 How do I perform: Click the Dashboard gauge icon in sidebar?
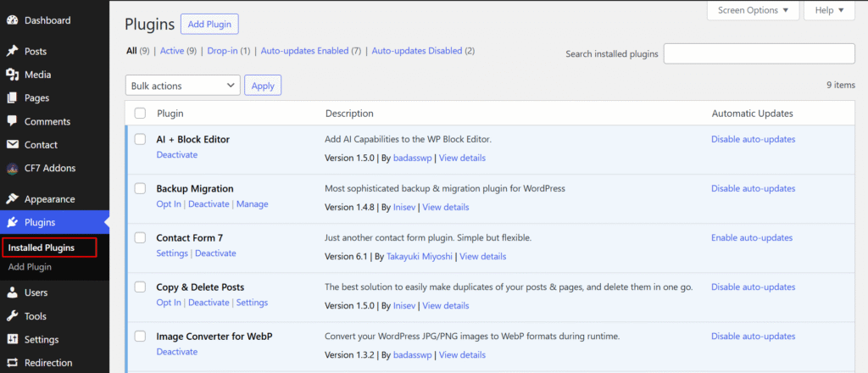click(12, 20)
